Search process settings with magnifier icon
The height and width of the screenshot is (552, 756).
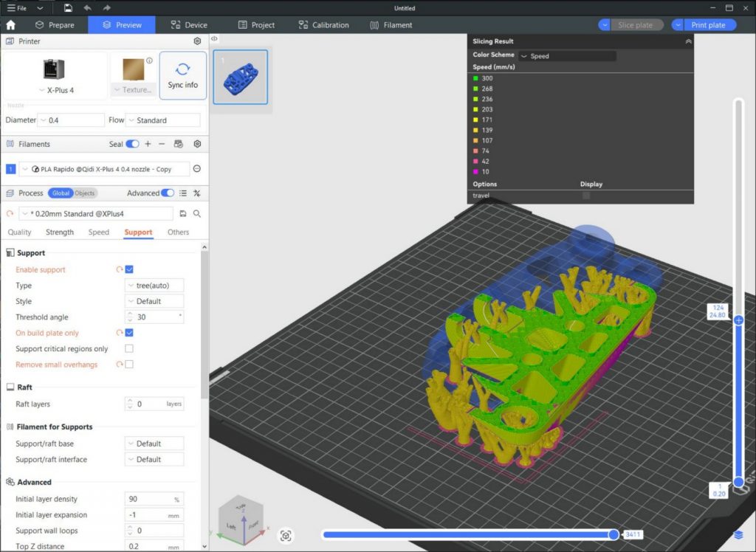pos(197,214)
